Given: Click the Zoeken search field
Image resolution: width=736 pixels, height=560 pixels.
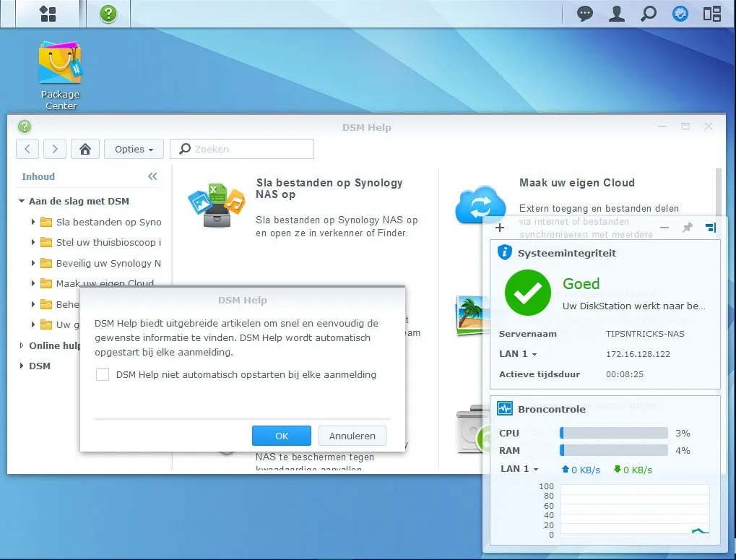Looking at the screenshot, I should tap(242, 149).
